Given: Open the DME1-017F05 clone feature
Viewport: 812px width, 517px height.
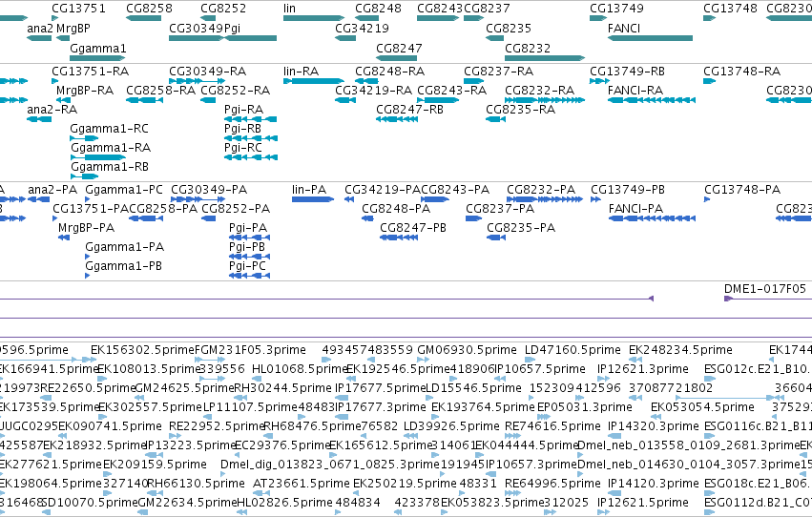Looking at the screenshot, I should click(768, 299).
